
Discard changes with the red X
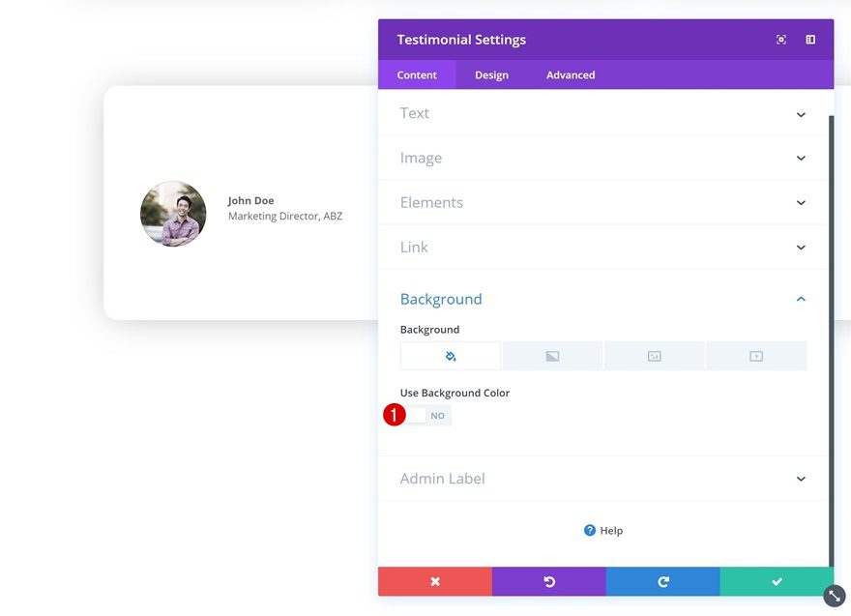[x=434, y=581]
